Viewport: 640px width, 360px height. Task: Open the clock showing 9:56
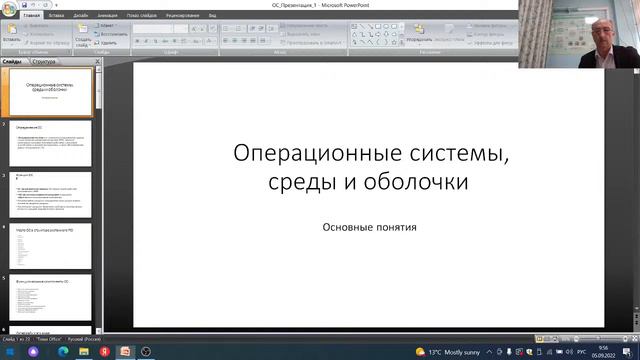(x=603, y=352)
